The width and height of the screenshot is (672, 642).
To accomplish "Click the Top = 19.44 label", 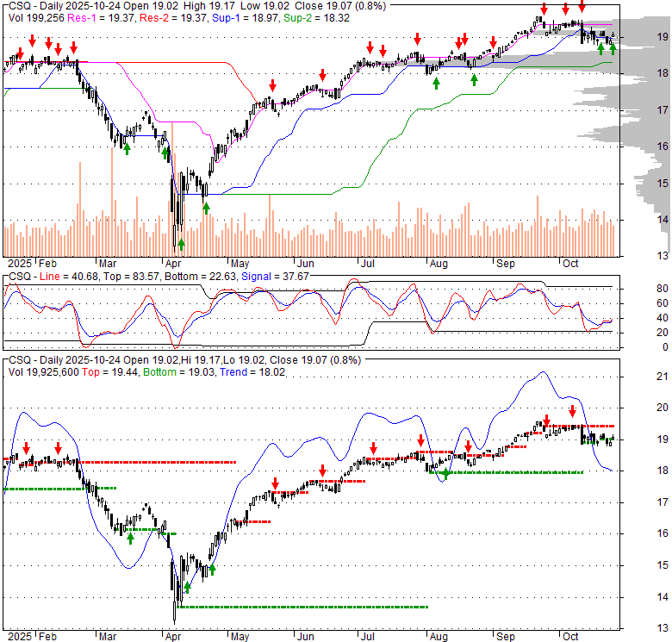I will [109, 372].
